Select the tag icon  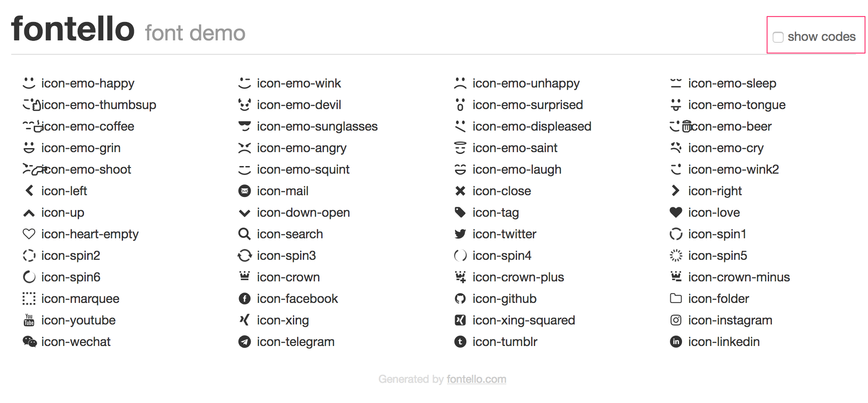tap(460, 212)
